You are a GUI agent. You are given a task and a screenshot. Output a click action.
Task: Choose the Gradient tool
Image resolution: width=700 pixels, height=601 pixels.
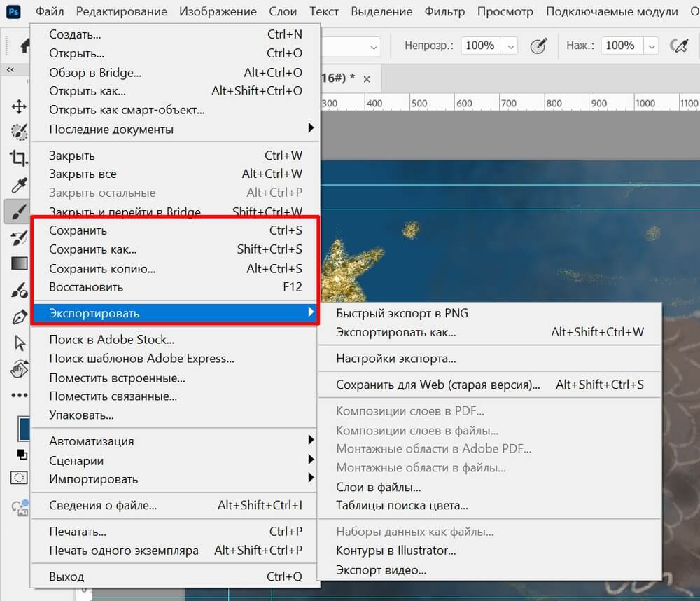[x=19, y=263]
